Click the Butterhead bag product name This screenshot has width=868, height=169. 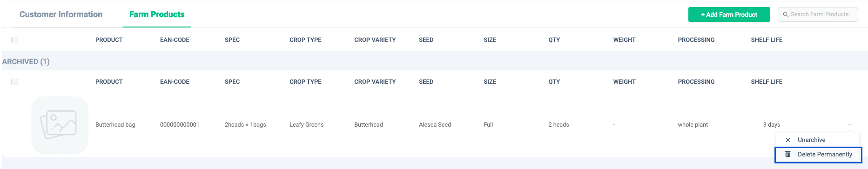click(115, 125)
